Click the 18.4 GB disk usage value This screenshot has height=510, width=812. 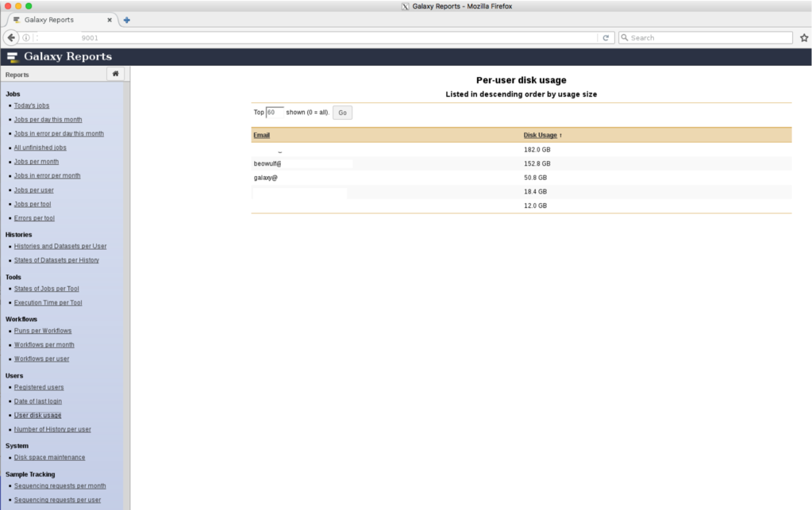coord(535,191)
